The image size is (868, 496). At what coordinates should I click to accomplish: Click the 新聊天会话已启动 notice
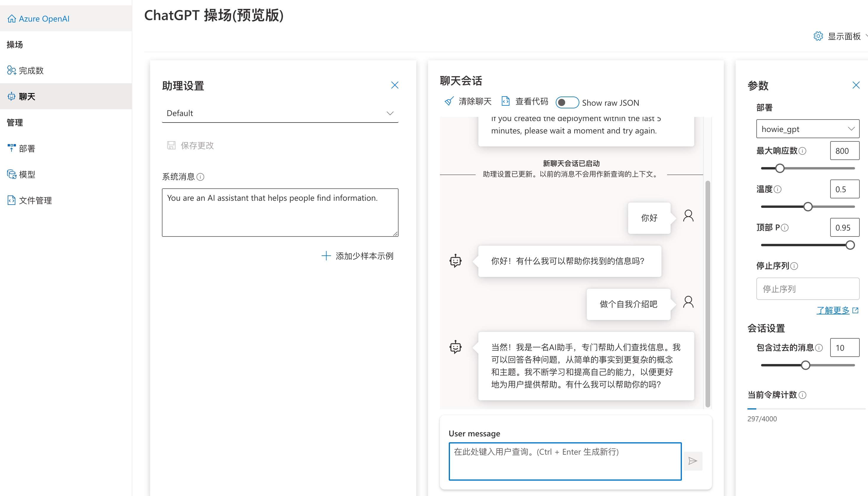coord(571,164)
